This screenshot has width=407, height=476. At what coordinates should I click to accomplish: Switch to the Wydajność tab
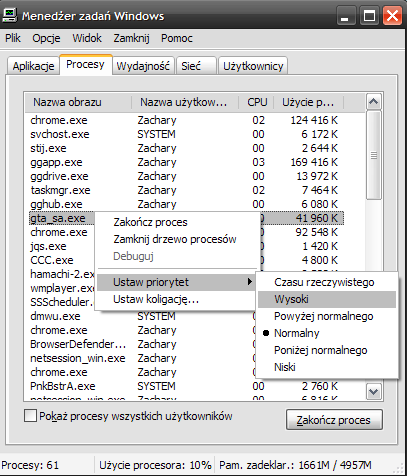143,66
